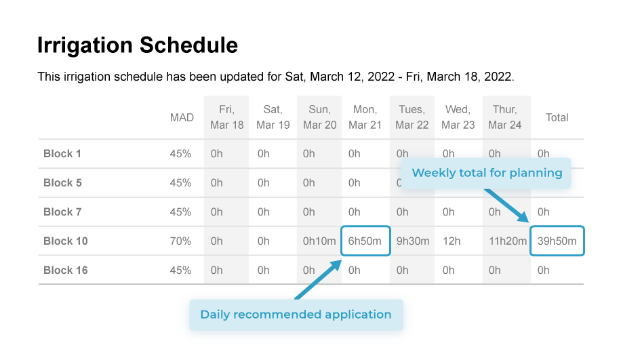Click the MAD column header
621x364 pixels.
[182, 117]
